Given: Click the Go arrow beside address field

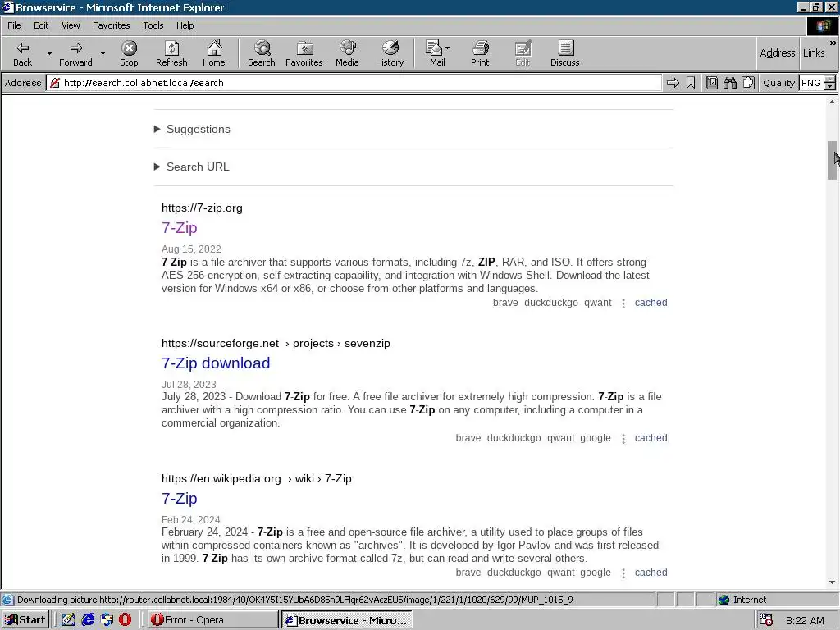Looking at the screenshot, I should (673, 83).
